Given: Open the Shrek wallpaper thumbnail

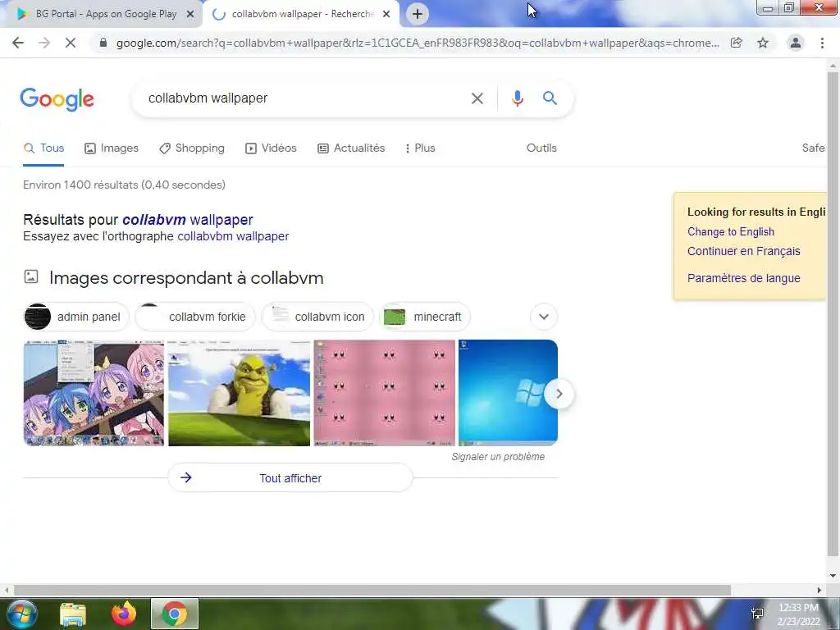Looking at the screenshot, I should [x=239, y=393].
